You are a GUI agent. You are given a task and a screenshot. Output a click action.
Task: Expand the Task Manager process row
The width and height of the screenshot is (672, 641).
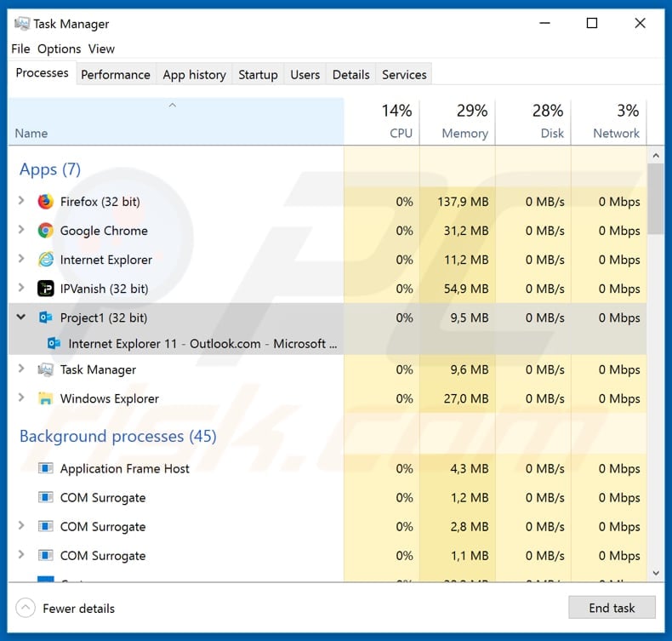20,369
